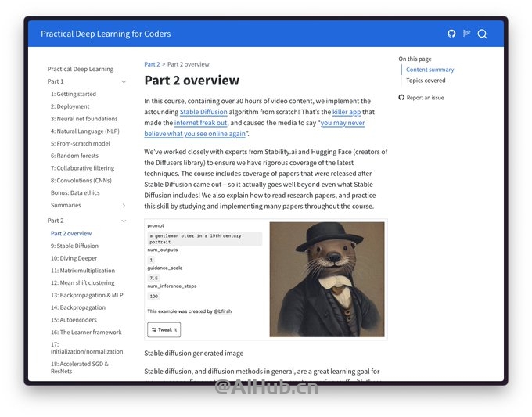Expand the Summaries sidebar section
The width and height of the screenshot is (532, 417).
(124, 205)
